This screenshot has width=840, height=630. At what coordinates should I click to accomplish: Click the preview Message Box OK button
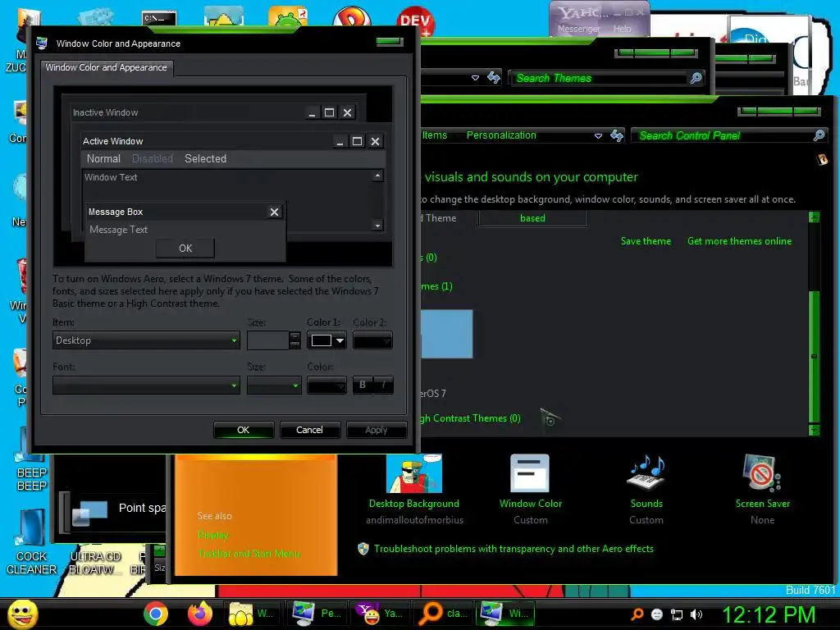[185, 248]
